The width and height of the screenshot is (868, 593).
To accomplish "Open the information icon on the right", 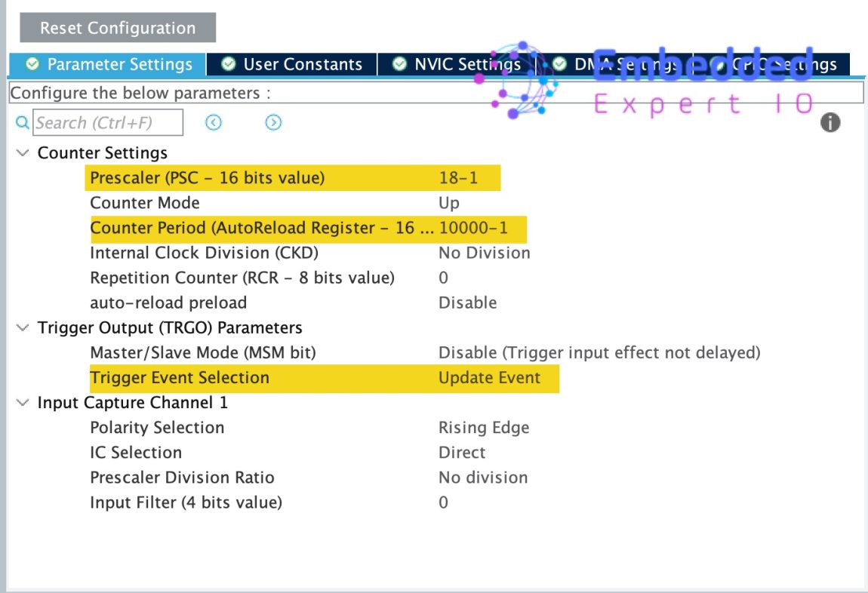I will [830, 122].
